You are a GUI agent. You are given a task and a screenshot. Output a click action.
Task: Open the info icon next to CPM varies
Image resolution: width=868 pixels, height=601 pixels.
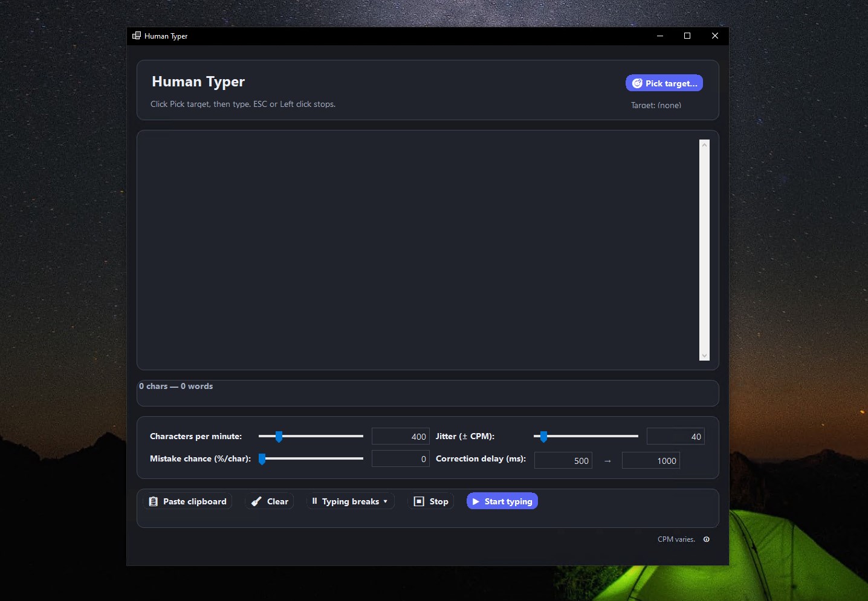706,539
